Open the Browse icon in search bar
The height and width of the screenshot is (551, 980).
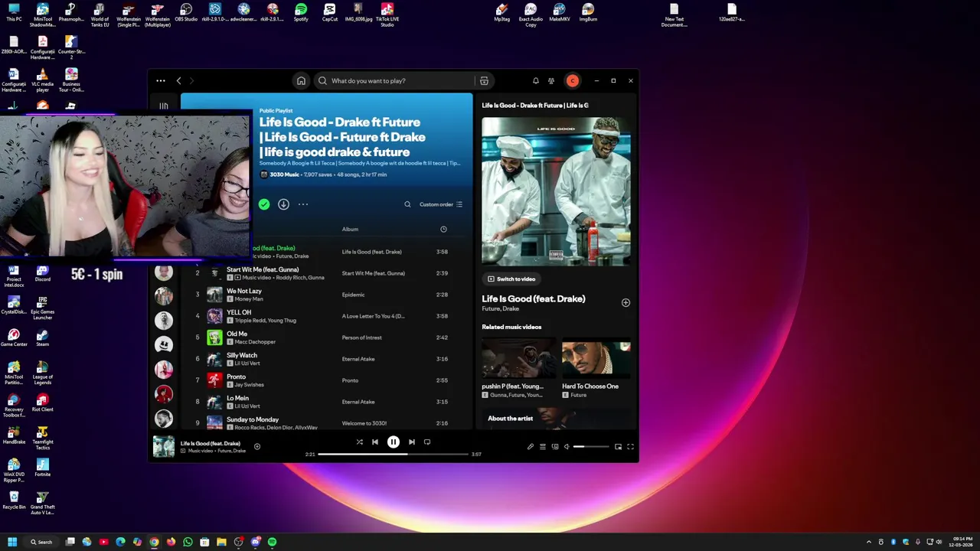point(484,80)
